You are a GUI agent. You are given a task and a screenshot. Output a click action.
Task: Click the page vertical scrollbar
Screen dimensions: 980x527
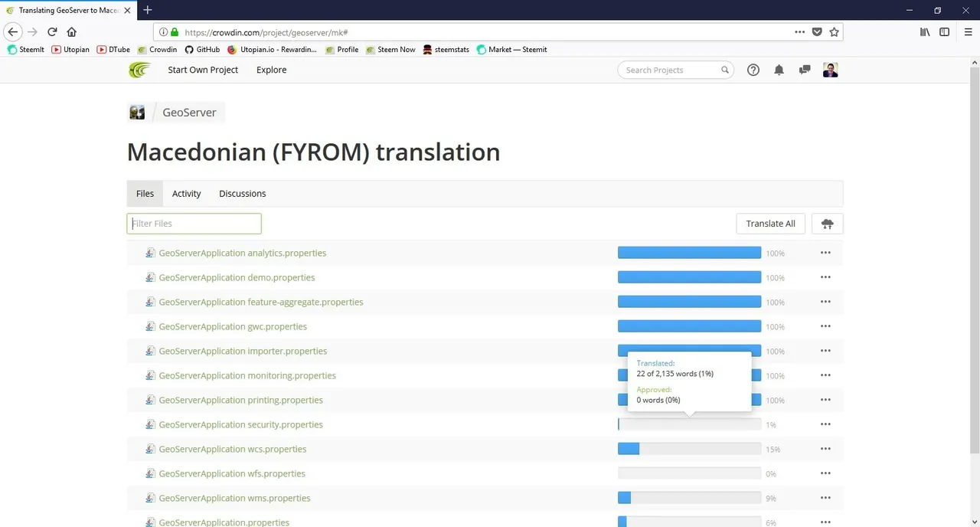click(974, 260)
